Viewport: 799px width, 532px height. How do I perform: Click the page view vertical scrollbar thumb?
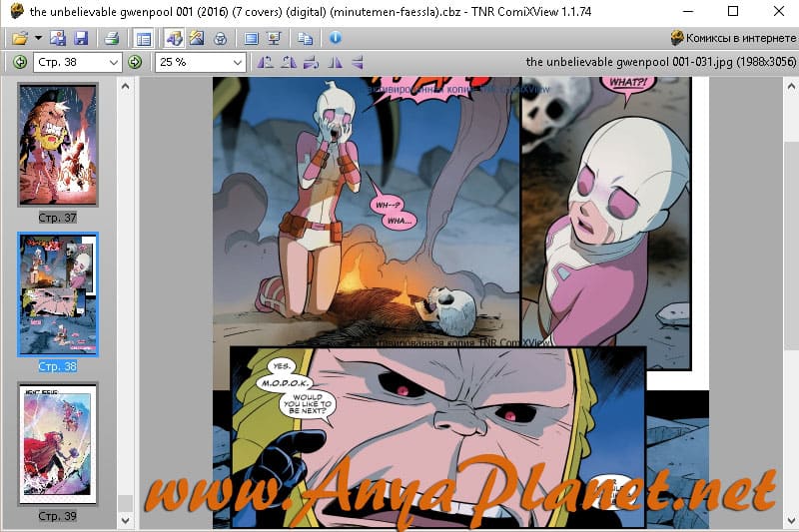tap(791, 248)
